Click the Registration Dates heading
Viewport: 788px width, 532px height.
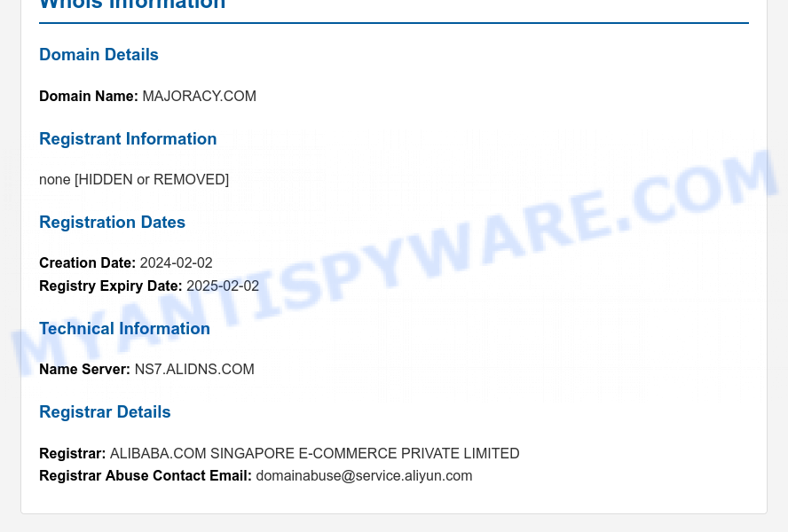(112, 222)
